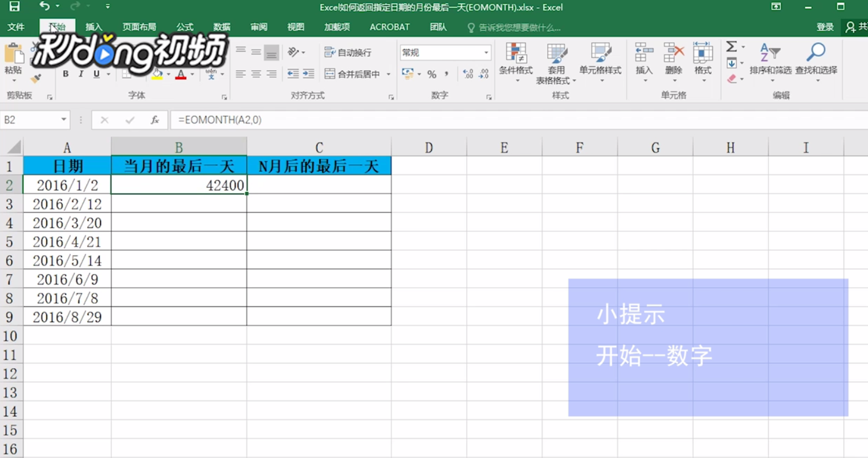This screenshot has width=868, height=458.
Task: Apply percent style to the selection
Action: (432, 74)
